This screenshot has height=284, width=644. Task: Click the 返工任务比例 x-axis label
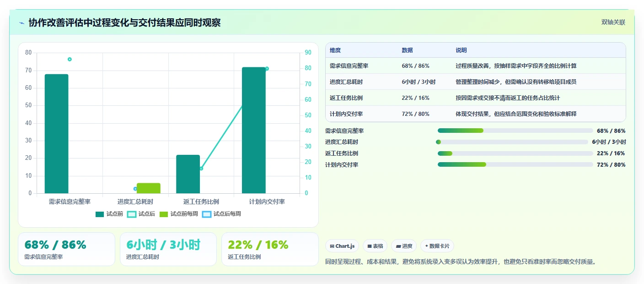201,202
